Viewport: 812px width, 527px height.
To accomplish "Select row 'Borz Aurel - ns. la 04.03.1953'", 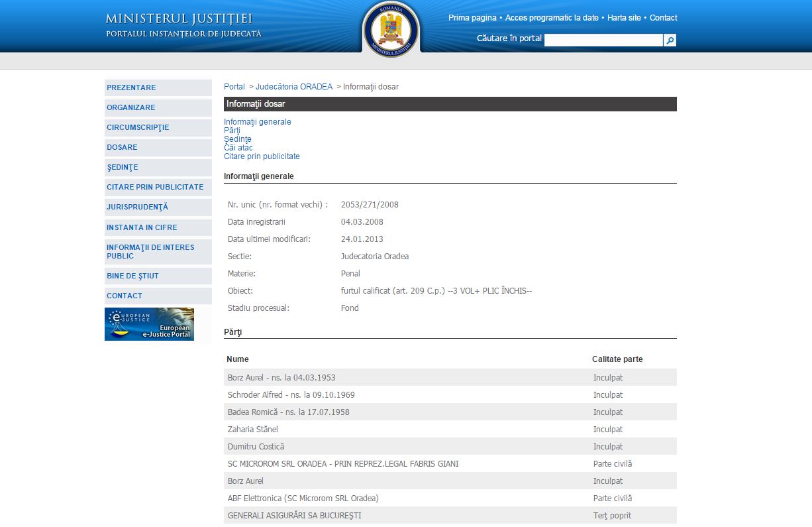I will pyautogui.click(x=450, y=378).
